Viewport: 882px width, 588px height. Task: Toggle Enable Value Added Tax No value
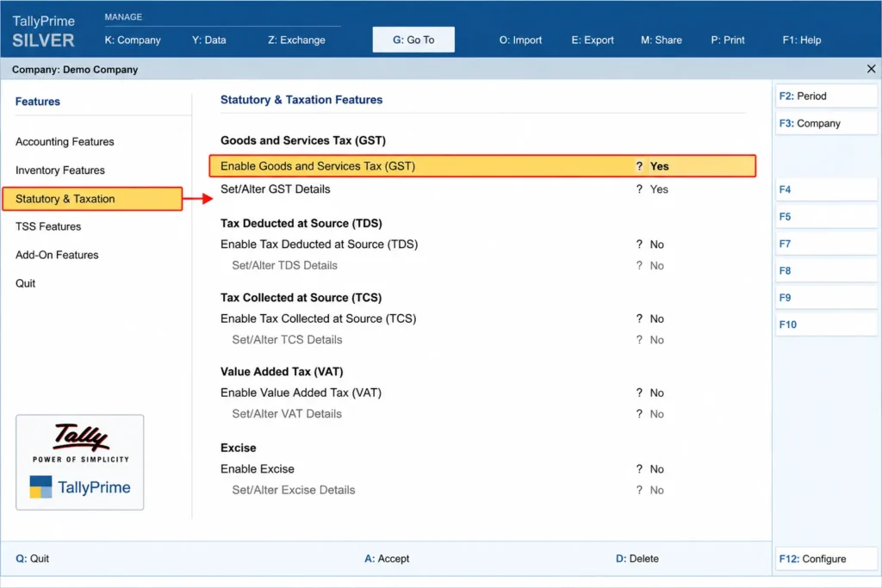(656, 393)
